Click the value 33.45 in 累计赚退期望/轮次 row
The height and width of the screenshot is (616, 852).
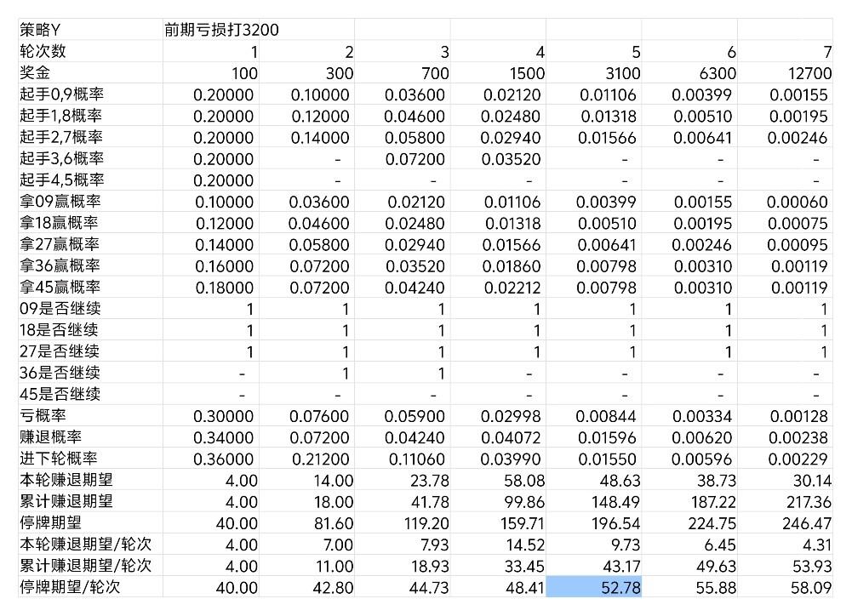(x=524, y=567)
